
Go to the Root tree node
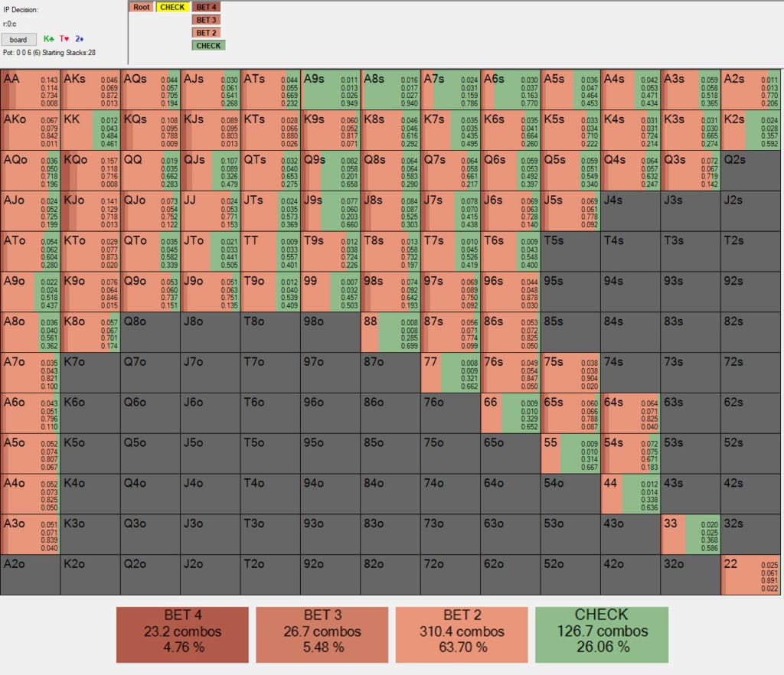click(141, 7)
